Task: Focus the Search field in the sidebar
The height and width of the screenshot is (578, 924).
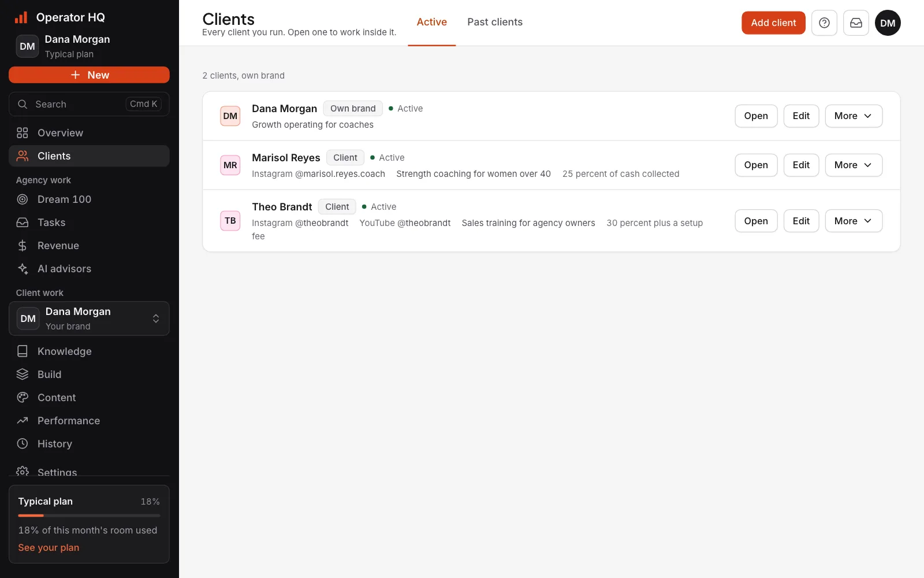Action: [89, 104]
